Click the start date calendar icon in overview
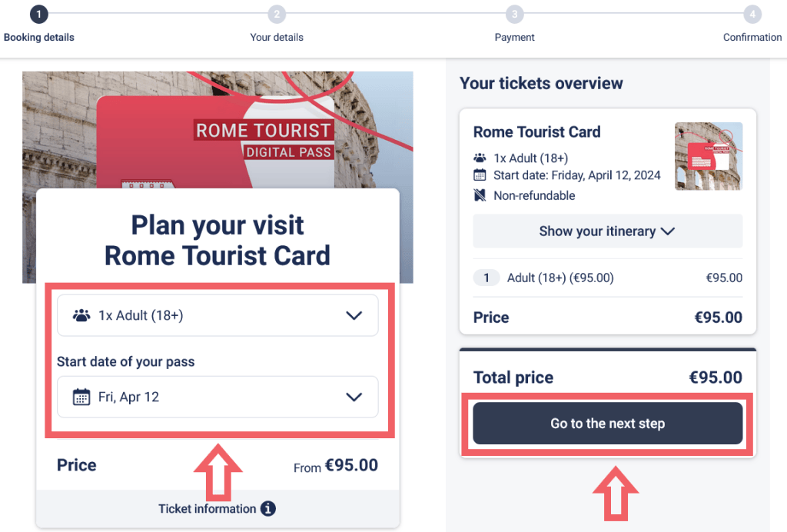This screenshot has width=787, height=532. [480, 175]
